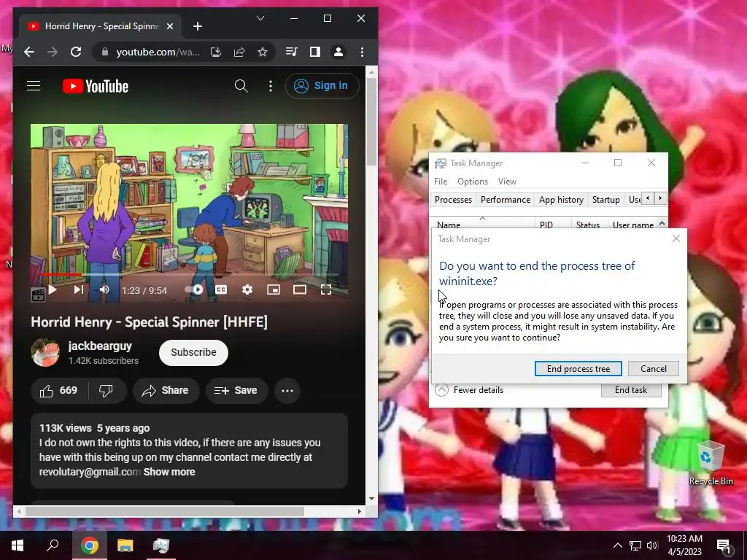Play the video with the play button

53,289
